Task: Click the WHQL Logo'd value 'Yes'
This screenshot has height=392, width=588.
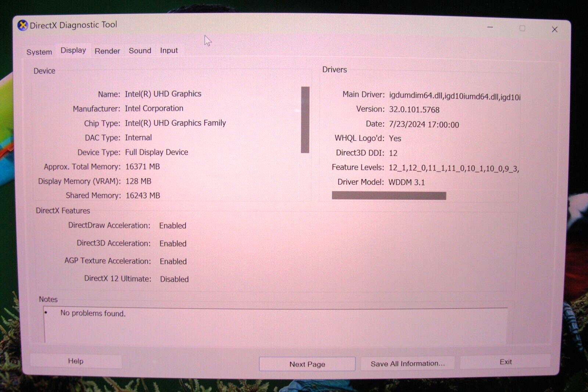Action: [395, 139]
